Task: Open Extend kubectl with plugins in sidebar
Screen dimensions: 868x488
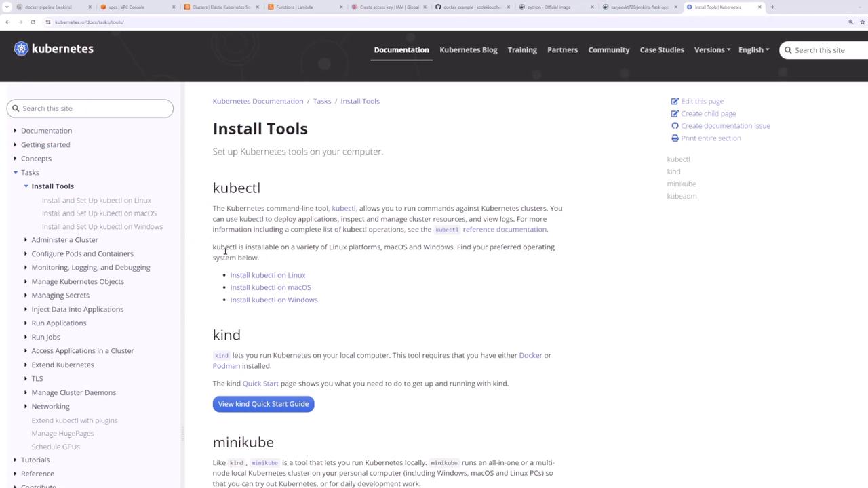Action: coord(75,420)
